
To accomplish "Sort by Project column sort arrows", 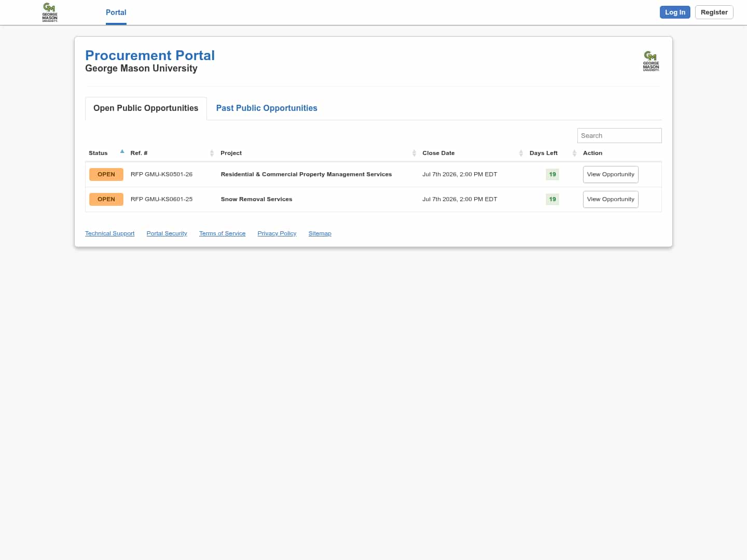I will (x=414, y=153).
